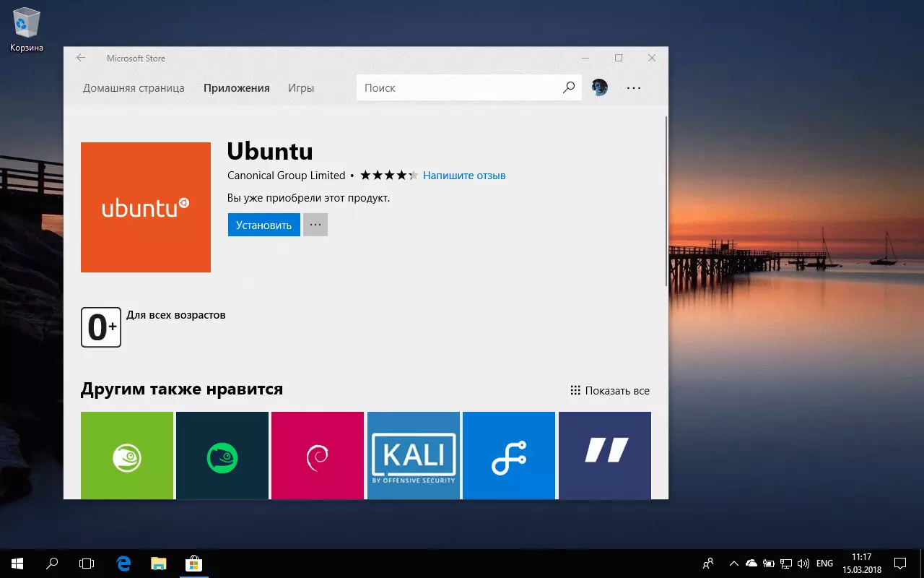This screenshot has width=924, height=578.
Task: Click the OneDrive cloud tray icon
Action: coord(751,564)
